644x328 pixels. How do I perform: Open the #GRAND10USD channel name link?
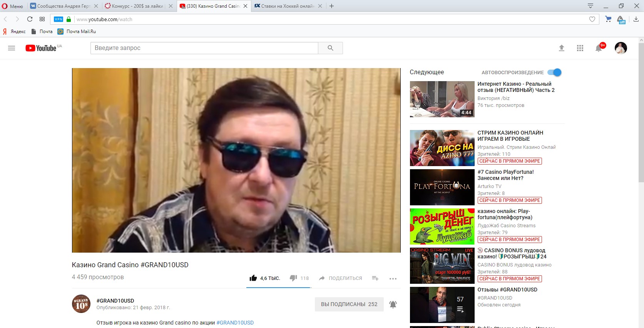tap(115, 301)
